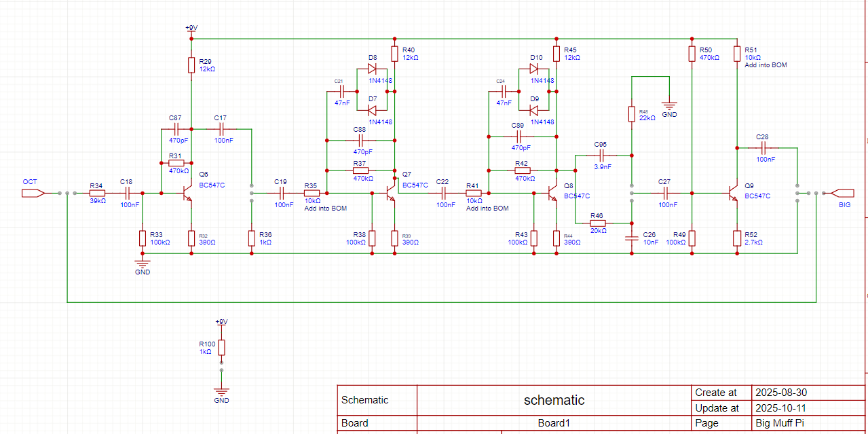Click the Q9 transistor symbol
Viewport: 868px width, 434px height.
[733, 194]
